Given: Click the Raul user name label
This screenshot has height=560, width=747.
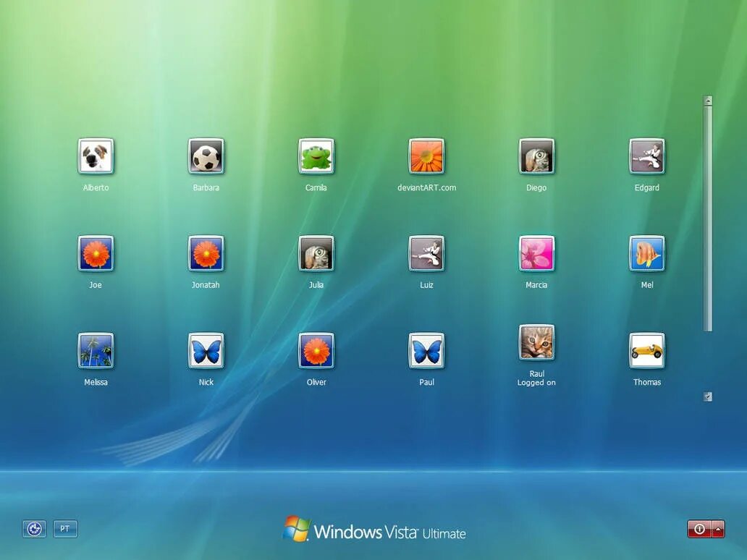Looking at the screenshot, I should (x=537, y=374).
